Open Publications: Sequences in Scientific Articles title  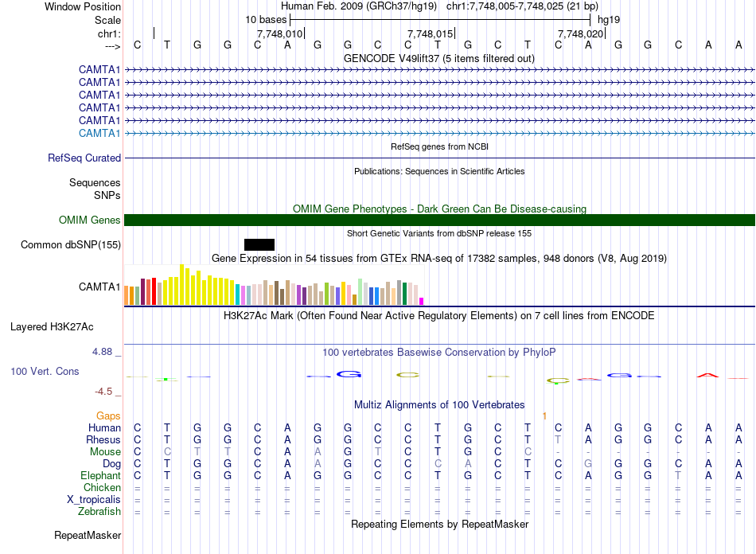(x=439, y=171)
